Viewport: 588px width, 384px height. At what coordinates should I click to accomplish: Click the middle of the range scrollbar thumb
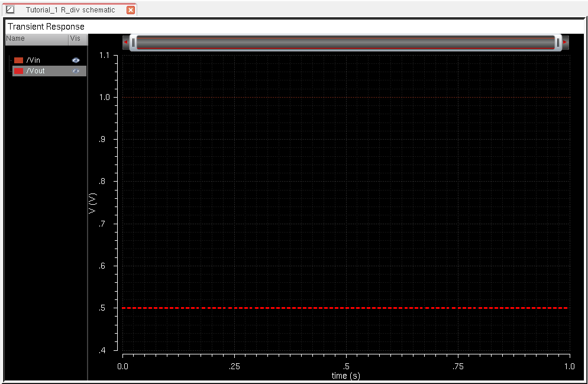pyautogui.click(x=345, y=43)
